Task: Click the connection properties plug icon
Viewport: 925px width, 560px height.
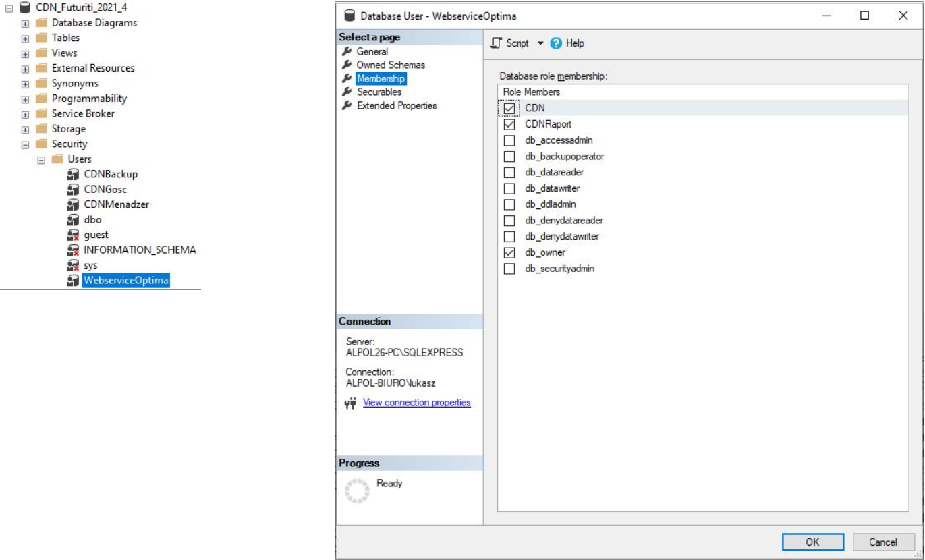Action: tap(350, 403)
